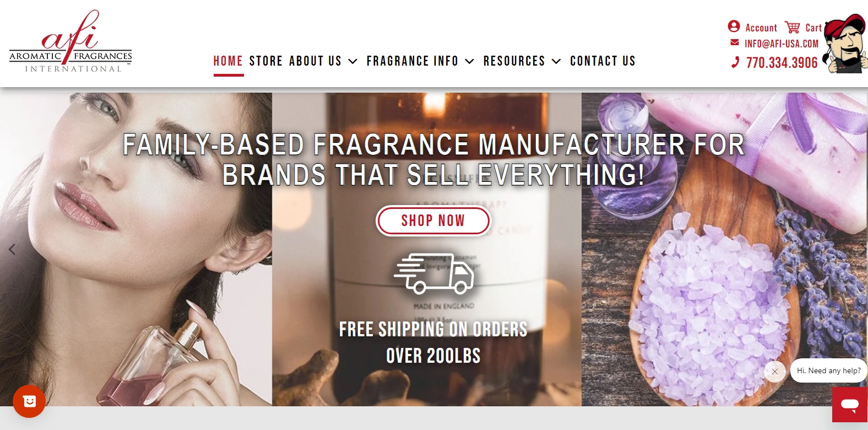Show previous slide with left arrow

coord(12,249)
